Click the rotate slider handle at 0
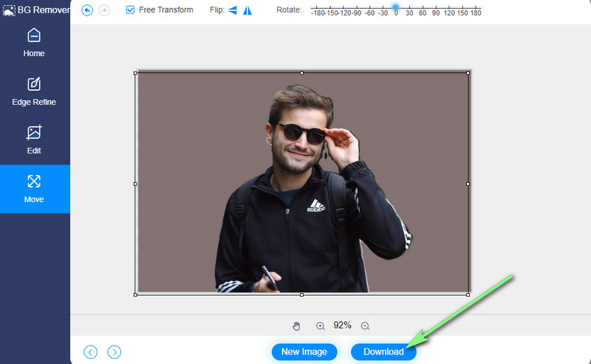This screenshot has width=591, height=364. click(x=396, y=7)
